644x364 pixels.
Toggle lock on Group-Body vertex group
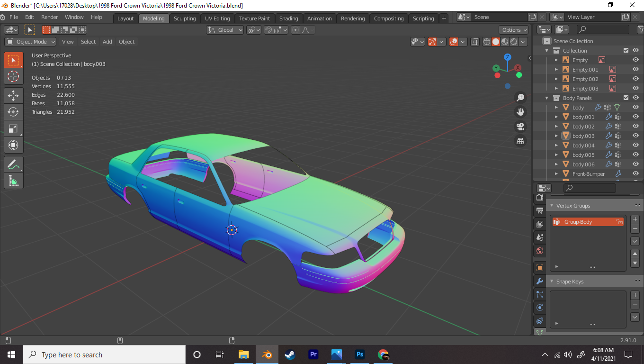(x=618, y=222)
